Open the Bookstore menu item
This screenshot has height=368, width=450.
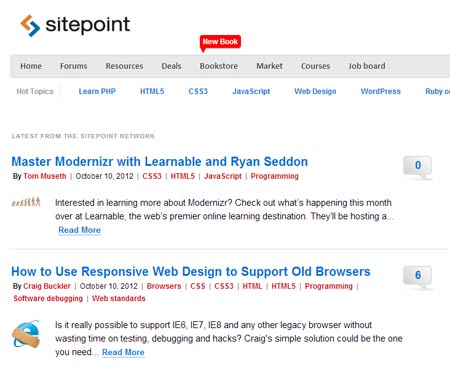[x=219, y=66]
